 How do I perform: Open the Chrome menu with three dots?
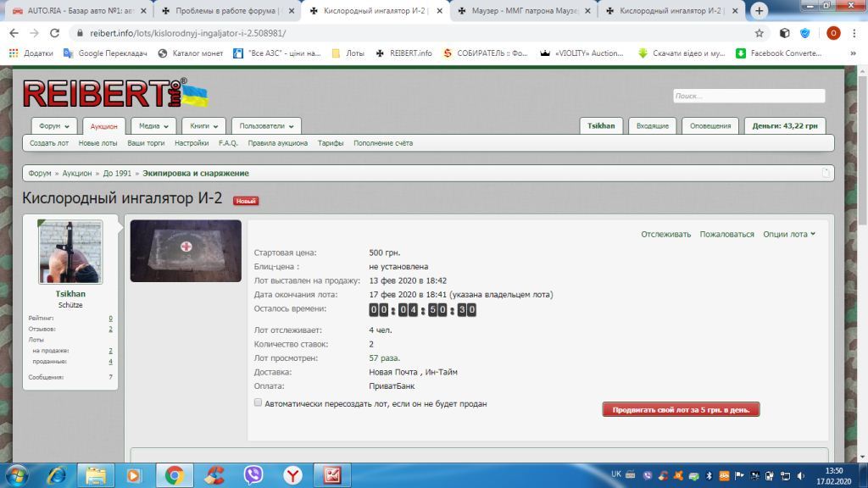(854, 33)
